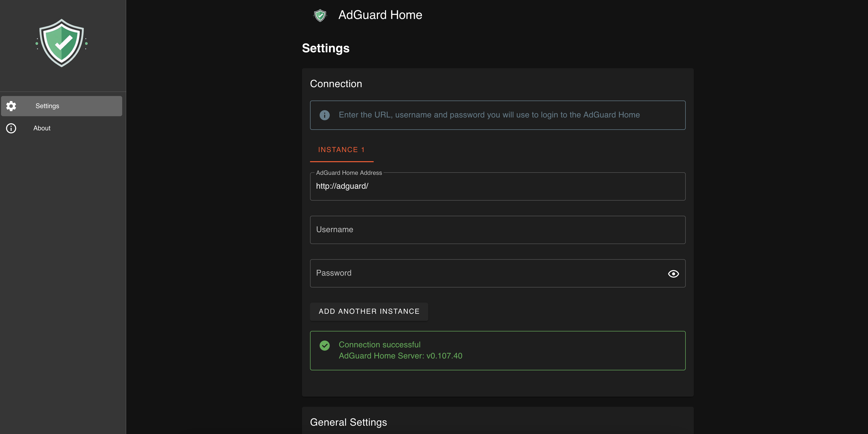Click the small shield icon beside AdGuard Home title
This screenshot has width=868, height=434.
[x=320, y=15]
